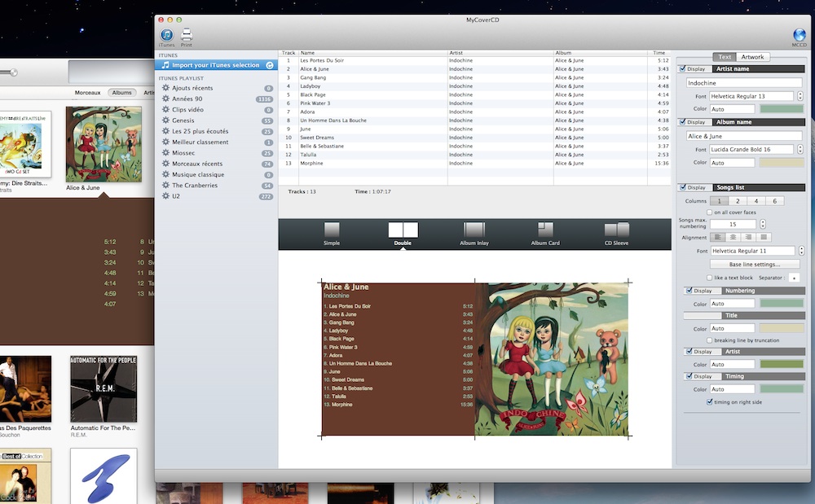Switch to the Artwork tab
Viewport: 815px width, 504px height.
click(752, 57)
